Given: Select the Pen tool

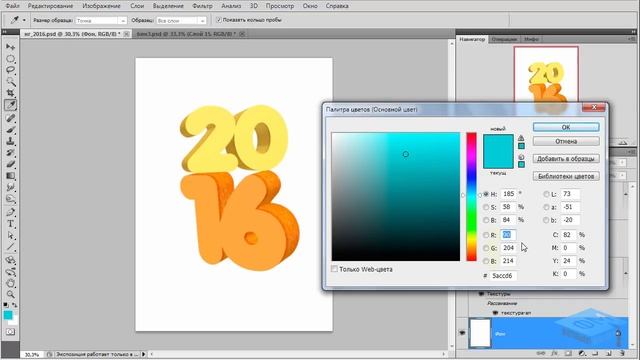Looking at the screenshot, I should tap(10, 212).
